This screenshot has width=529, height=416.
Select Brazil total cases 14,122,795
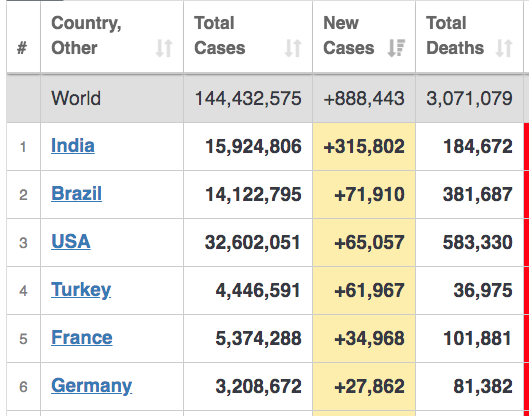[x=253, y=194]
